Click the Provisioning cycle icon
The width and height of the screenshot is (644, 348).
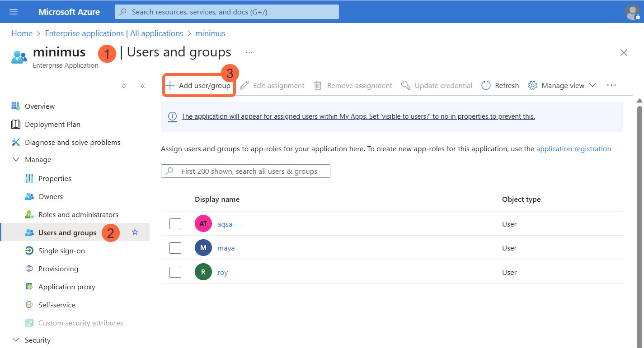click(x=29, y=269)
